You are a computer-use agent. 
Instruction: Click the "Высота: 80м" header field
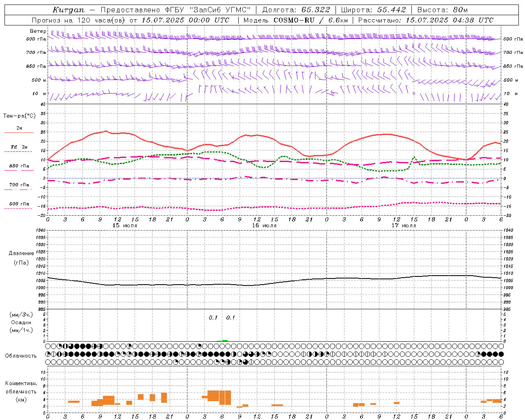coord(443,10)
